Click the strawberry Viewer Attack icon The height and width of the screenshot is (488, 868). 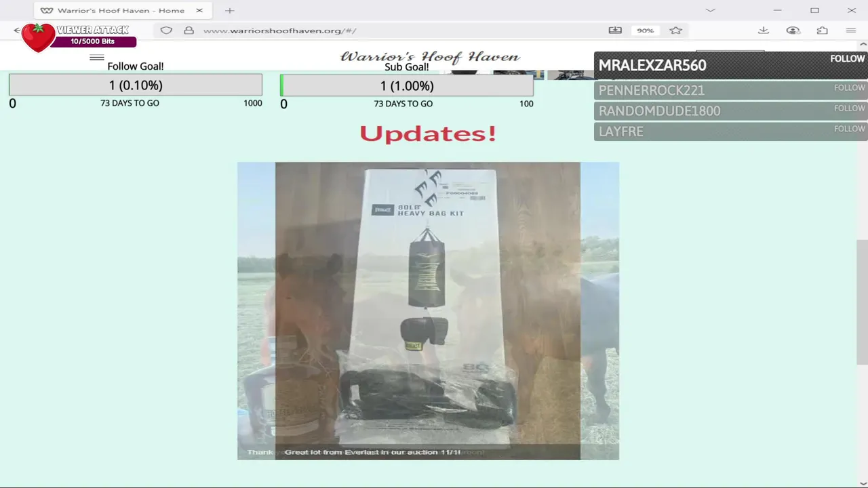point(38,37)
